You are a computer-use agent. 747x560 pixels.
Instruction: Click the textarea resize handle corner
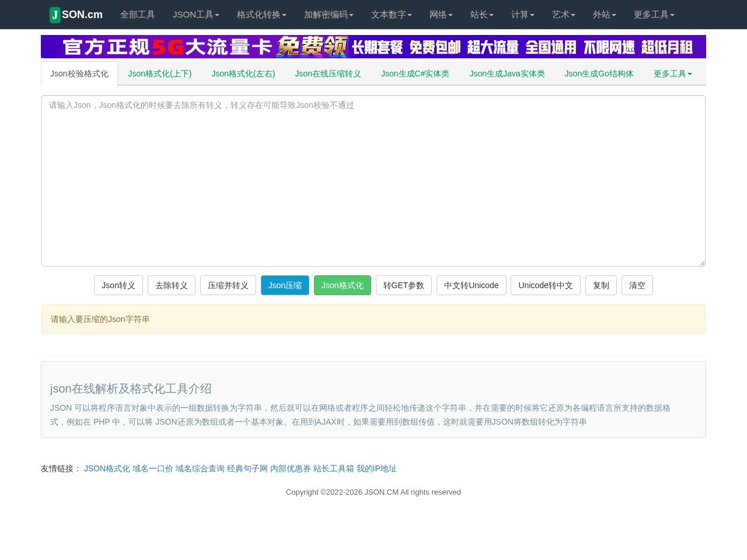pos(702,263)
